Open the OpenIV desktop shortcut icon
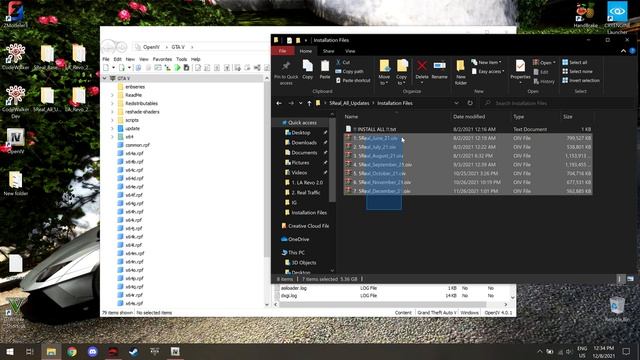The image size is (640, 360). [x=16, y=141]
